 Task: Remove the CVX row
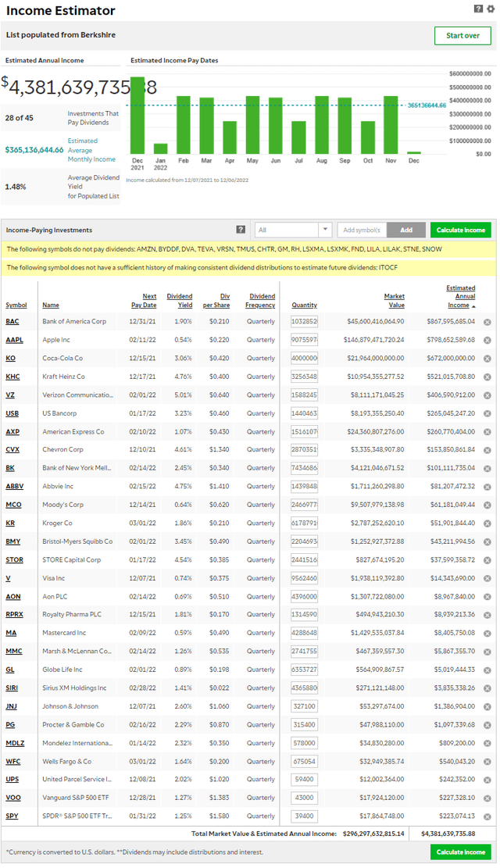point(487,450)
